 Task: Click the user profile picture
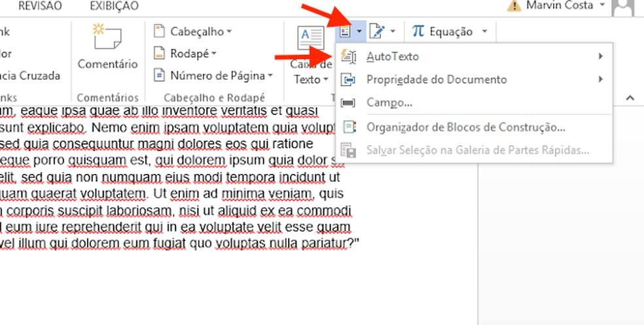coord(623,7)
